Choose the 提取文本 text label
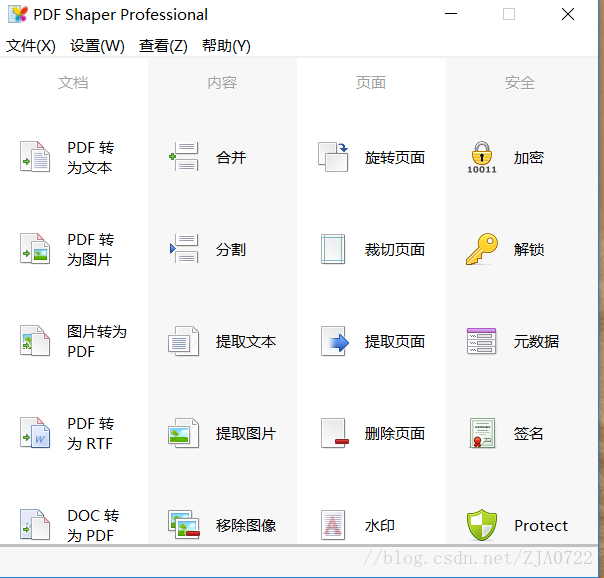This screenshot has width=604, height=578. point(246,342)
